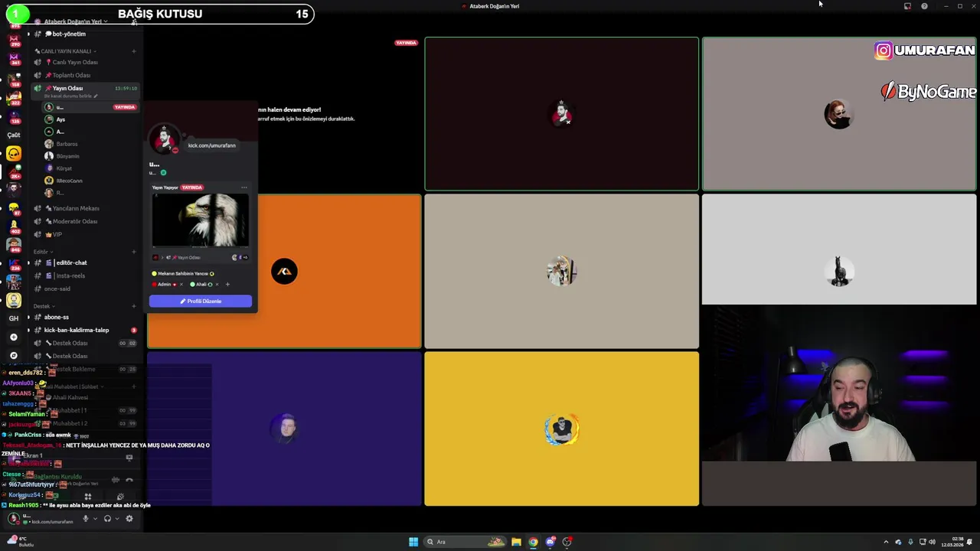Open the taskbar clock and date
The image size is (980, 551).
tap(952, 542)
